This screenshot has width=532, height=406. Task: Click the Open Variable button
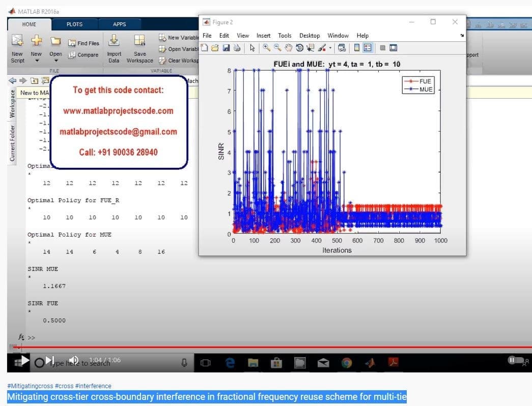(179, 49)
